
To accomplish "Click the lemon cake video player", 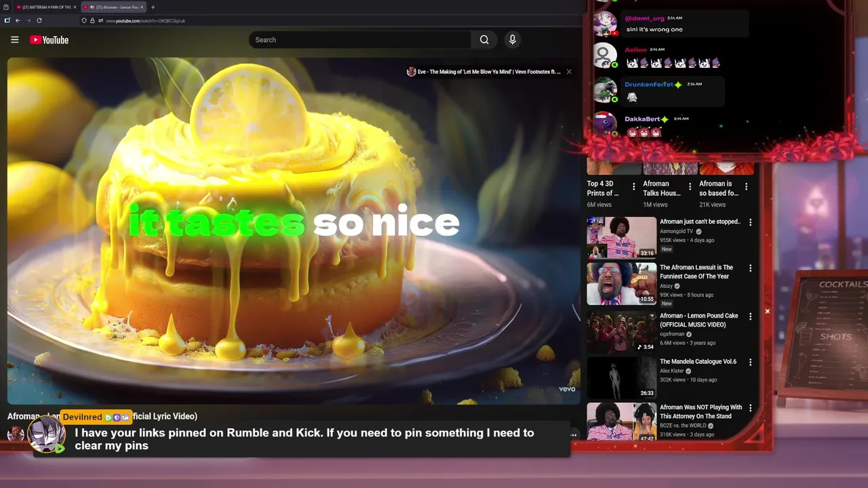I will 294,230.
